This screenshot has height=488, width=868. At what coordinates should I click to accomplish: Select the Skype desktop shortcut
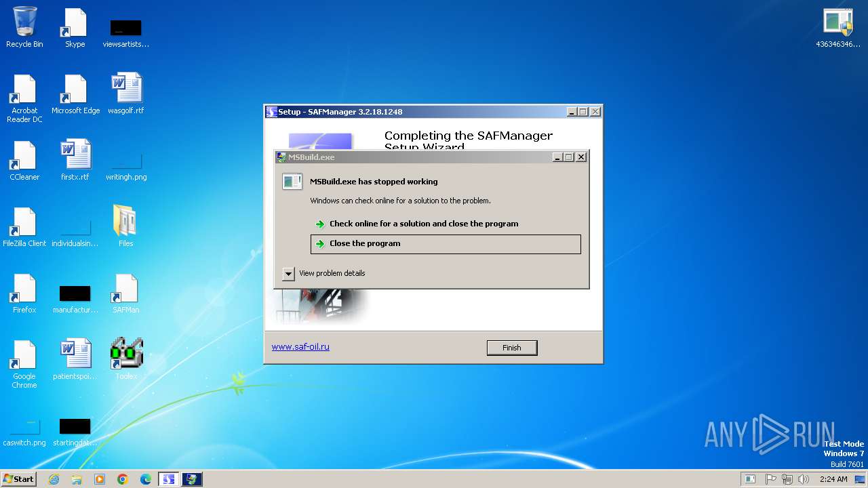point(75,28)
